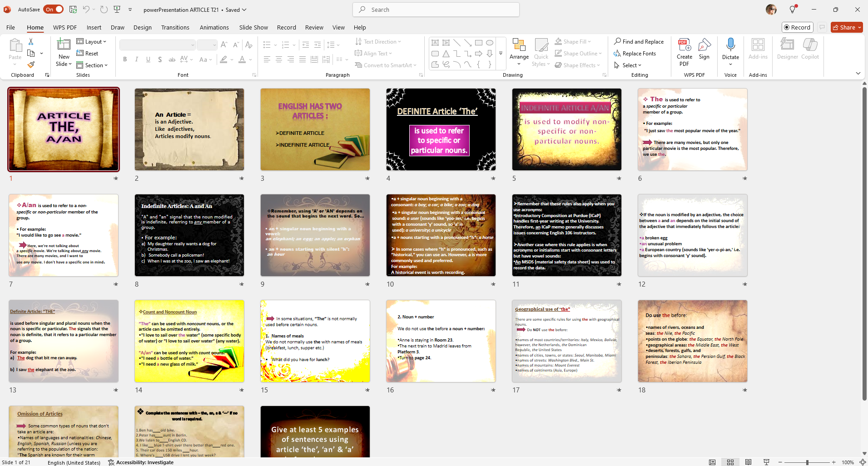Viewport: 868px width, 466px height.
Task: Click Find and Replace
Action: click(x=639, y=41)
